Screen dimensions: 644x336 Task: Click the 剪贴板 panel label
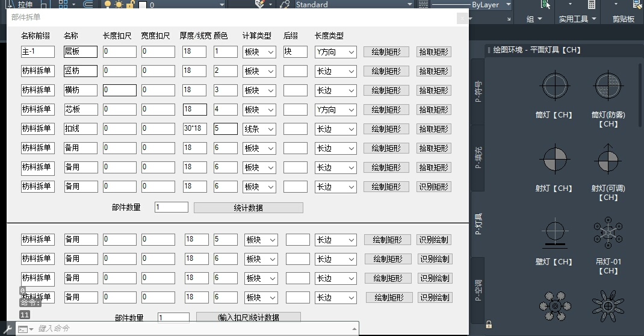pyautogui.click(x=623, y=19)
